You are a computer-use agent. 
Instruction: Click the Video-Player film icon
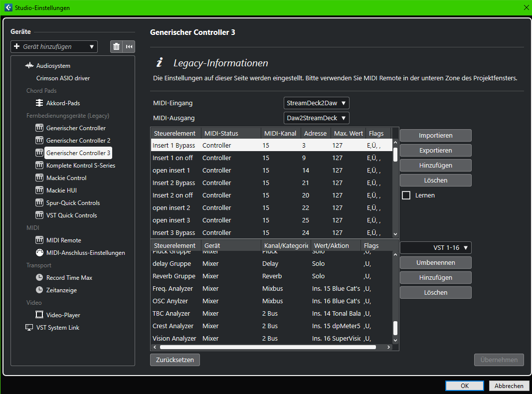[x=39, y=315]
